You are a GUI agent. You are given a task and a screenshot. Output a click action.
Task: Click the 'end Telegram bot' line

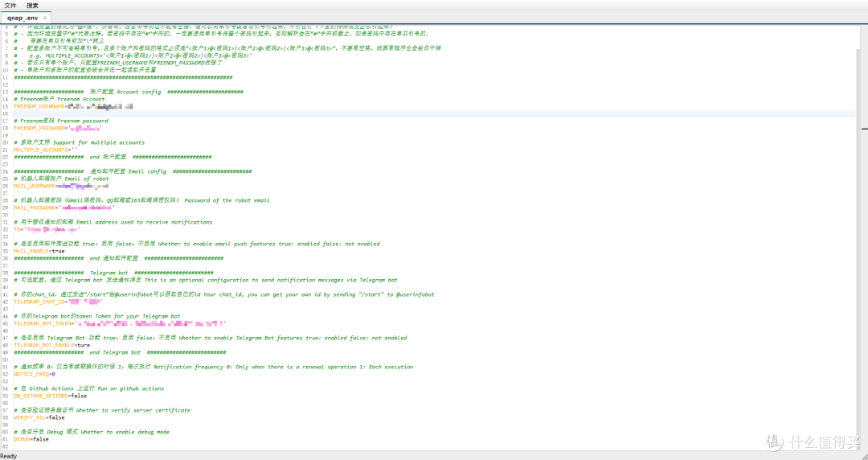[x=120, y=352]
